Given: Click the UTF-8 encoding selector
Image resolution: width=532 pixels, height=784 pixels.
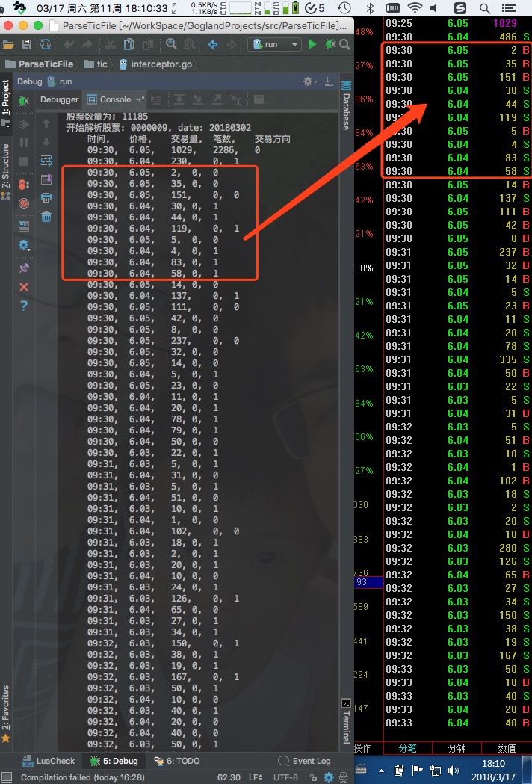Looking at the screenshot, I should [x=285, y=777].
